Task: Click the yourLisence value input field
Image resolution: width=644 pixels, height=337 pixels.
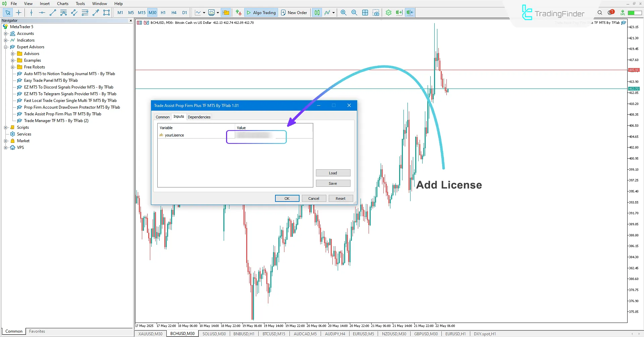Action: point(256,137)
